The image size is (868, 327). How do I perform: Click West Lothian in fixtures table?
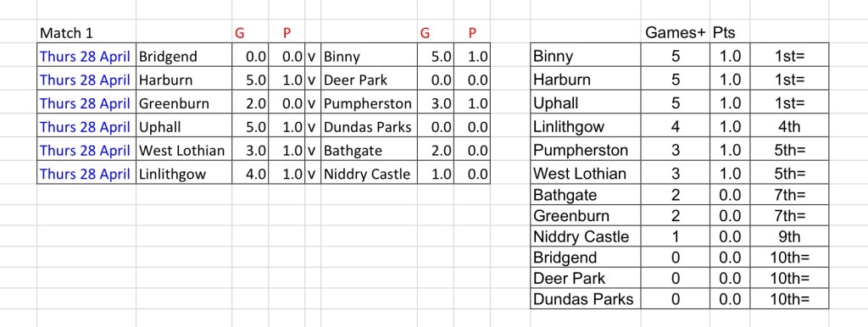click(x=184, y=151)
